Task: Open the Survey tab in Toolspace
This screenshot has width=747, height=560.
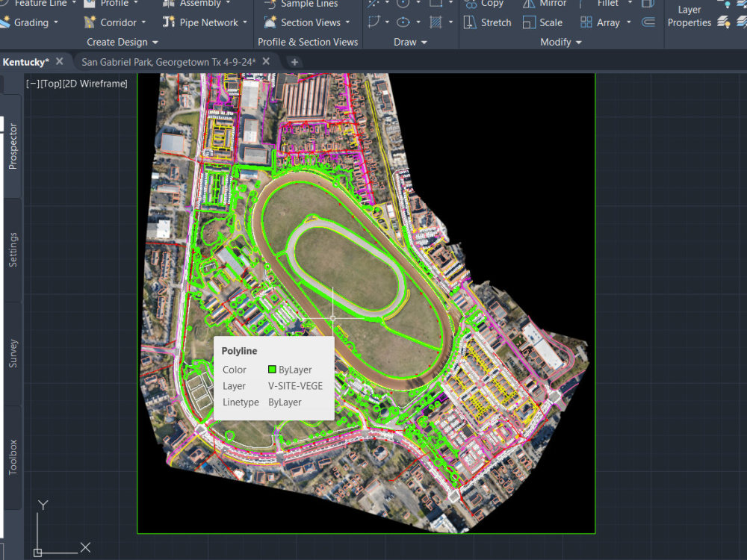Action: tap(13, 353)
